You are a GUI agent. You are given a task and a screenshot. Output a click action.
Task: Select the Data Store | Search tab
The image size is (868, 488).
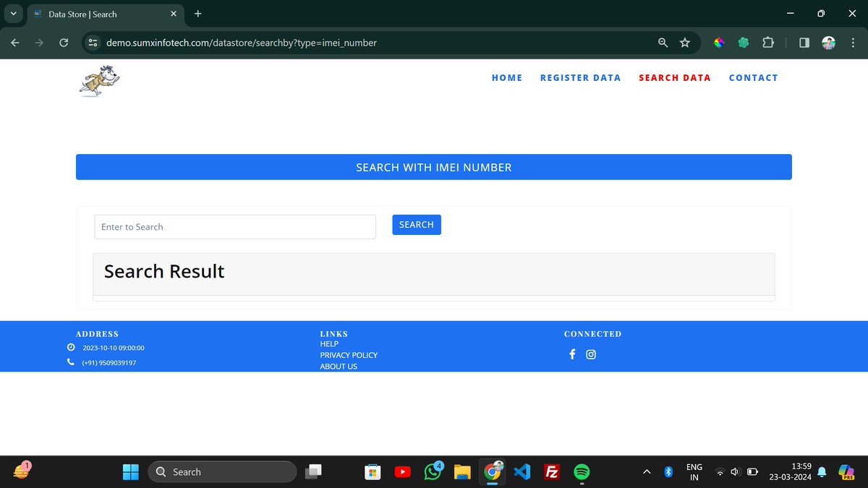[106, 14]
